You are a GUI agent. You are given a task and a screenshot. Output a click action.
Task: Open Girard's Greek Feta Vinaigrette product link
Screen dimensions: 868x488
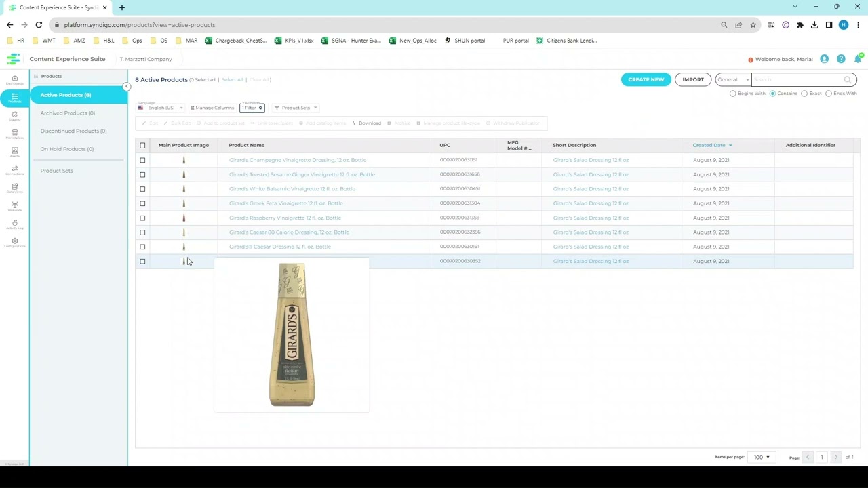point(285,203)
